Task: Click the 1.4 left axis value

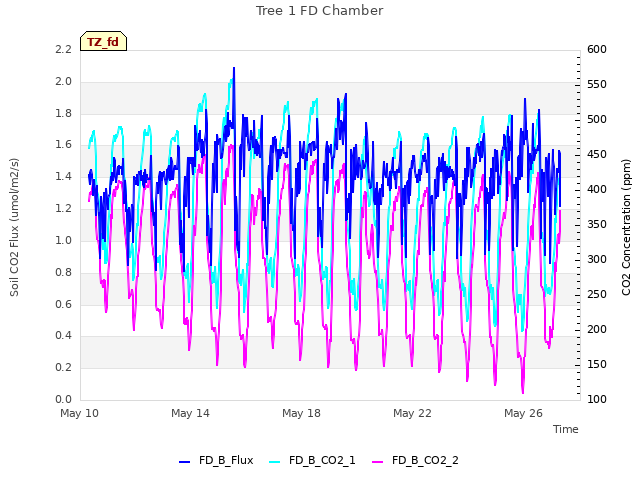Action: [63, 176]
